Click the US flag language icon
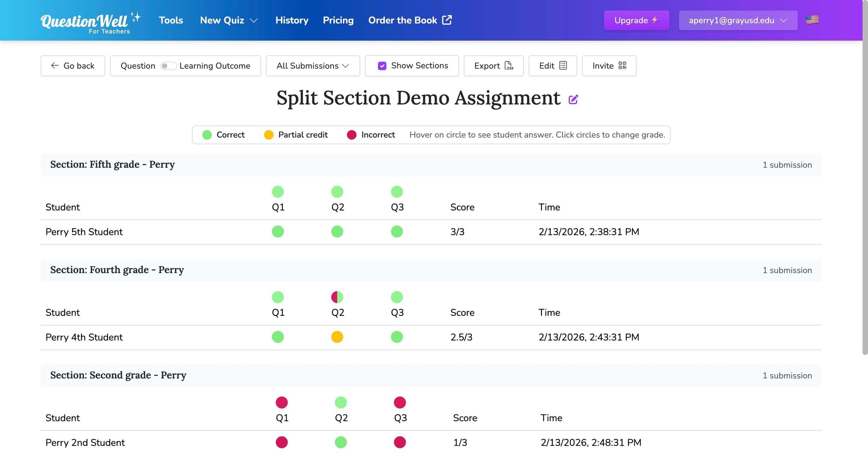This screenshot has height=454, width=868. (x=812, y=20)
